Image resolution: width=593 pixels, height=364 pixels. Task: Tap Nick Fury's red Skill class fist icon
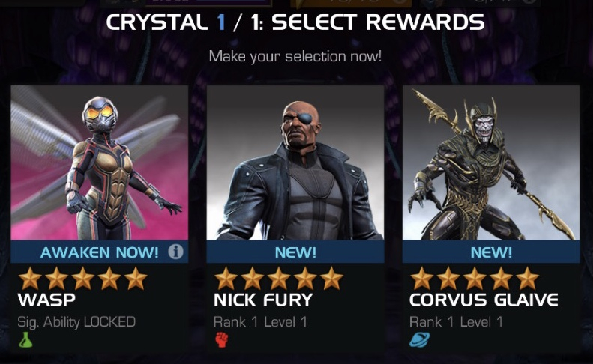coord(222,339)
